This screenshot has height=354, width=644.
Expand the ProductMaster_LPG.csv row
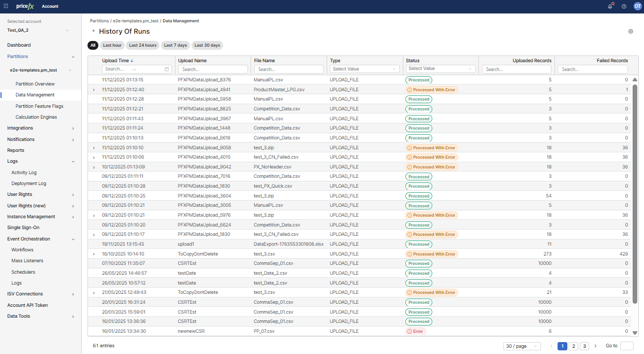click(x=94, y=90)
